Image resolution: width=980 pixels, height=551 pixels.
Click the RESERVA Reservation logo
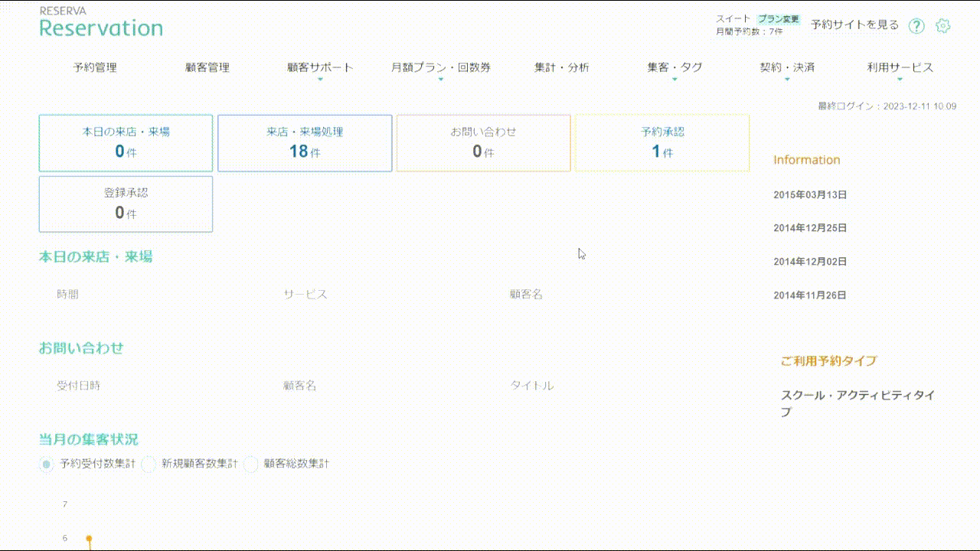(101, 24)
